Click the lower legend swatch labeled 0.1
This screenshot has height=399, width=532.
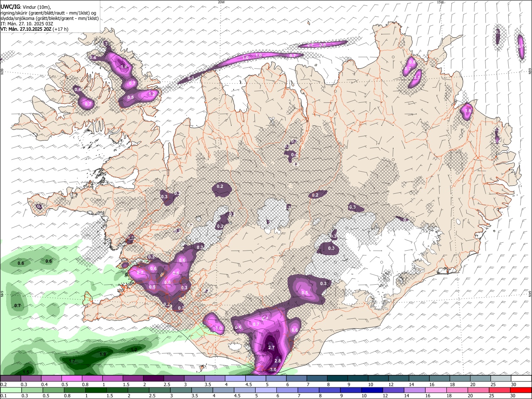click(x=10, y=390)
